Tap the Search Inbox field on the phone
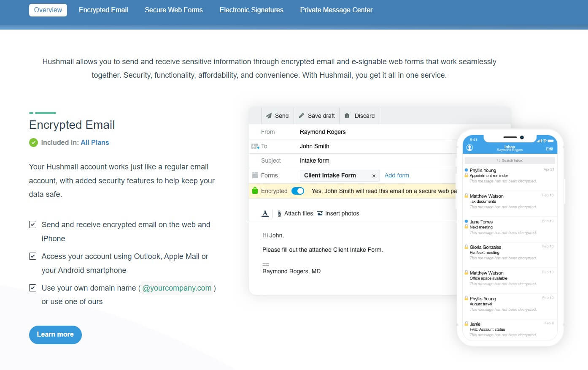Image resolution: width=588 pixels, height=370 pixels. coord(510,161)
